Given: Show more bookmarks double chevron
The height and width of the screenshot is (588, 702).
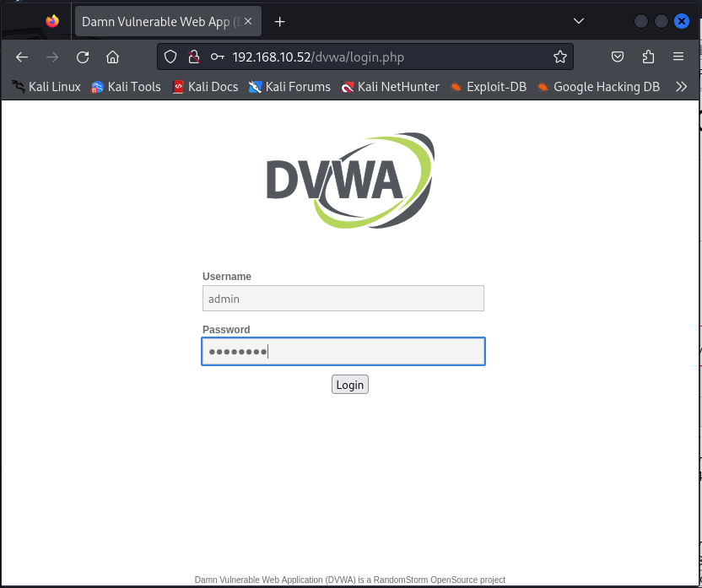Looking at the screenshot, I should (x=682, y=86).
